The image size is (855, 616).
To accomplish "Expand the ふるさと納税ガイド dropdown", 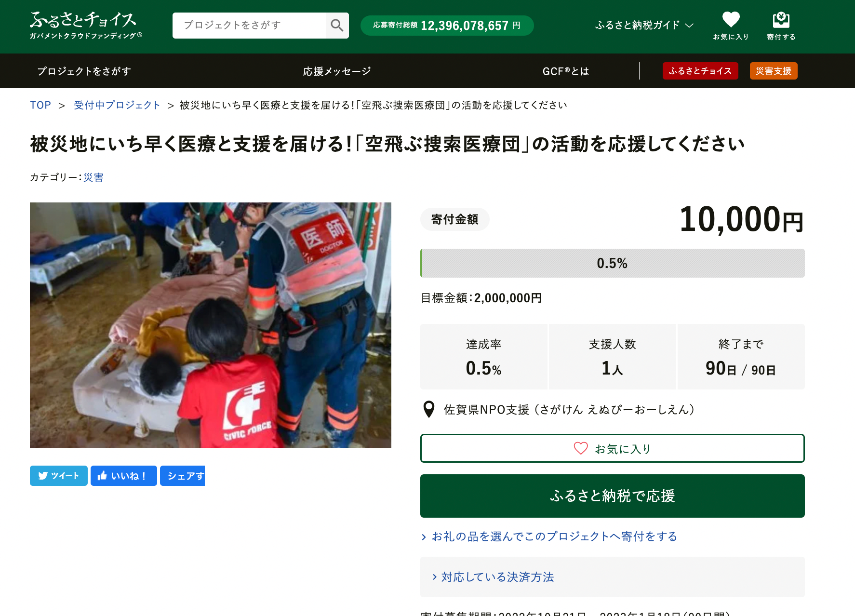I will (x=644, y=25).
